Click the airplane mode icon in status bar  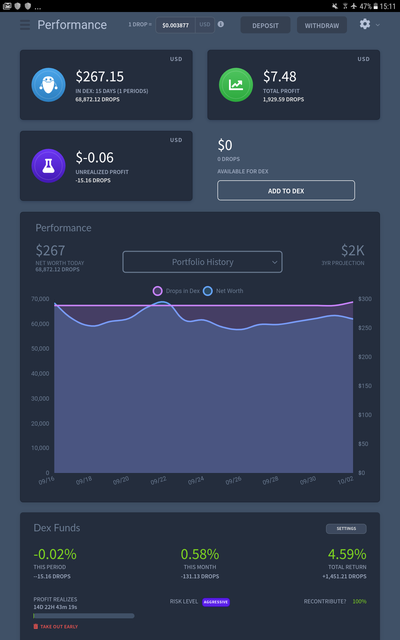(353, 6)
